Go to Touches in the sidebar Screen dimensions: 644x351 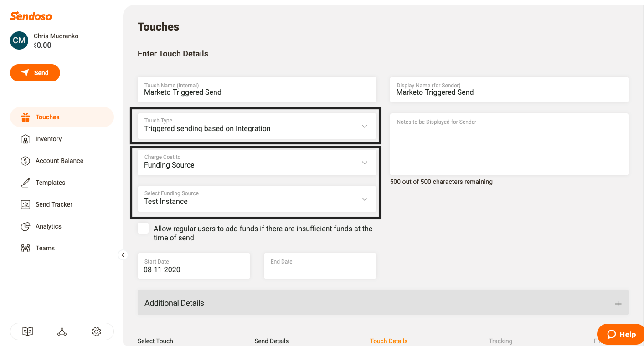click(47, 117)
